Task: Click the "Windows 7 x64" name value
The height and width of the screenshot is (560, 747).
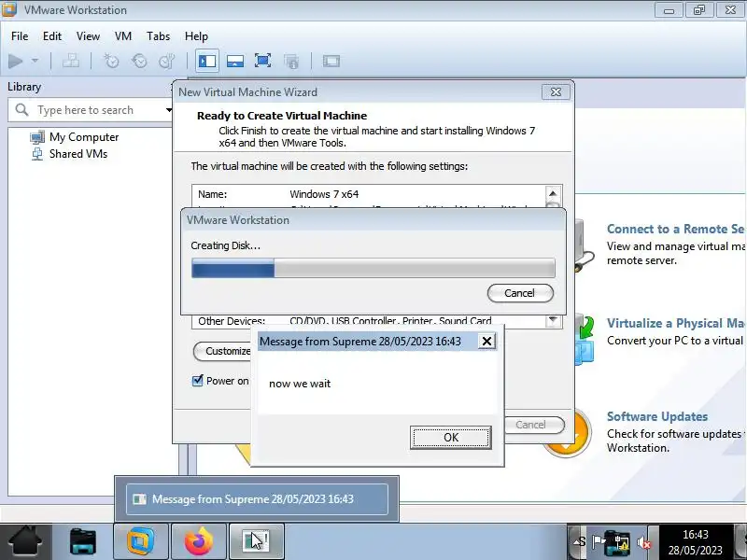Action: click(x=324, y=194)
